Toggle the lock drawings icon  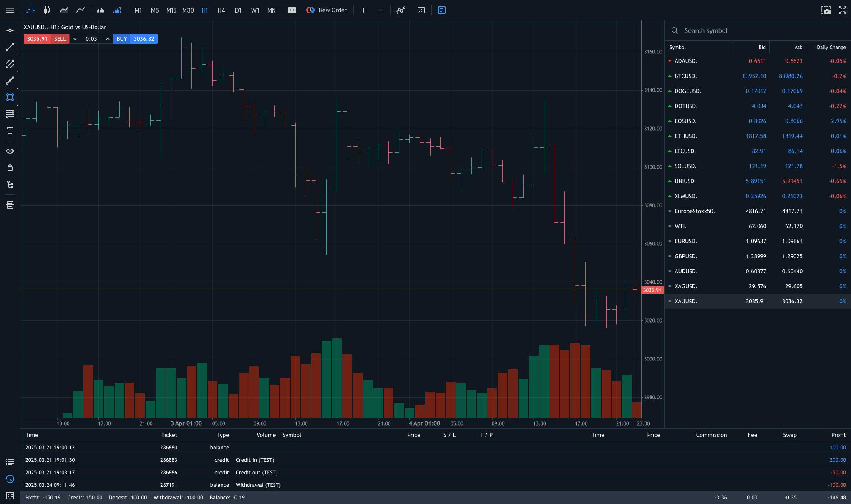(10, 168)
